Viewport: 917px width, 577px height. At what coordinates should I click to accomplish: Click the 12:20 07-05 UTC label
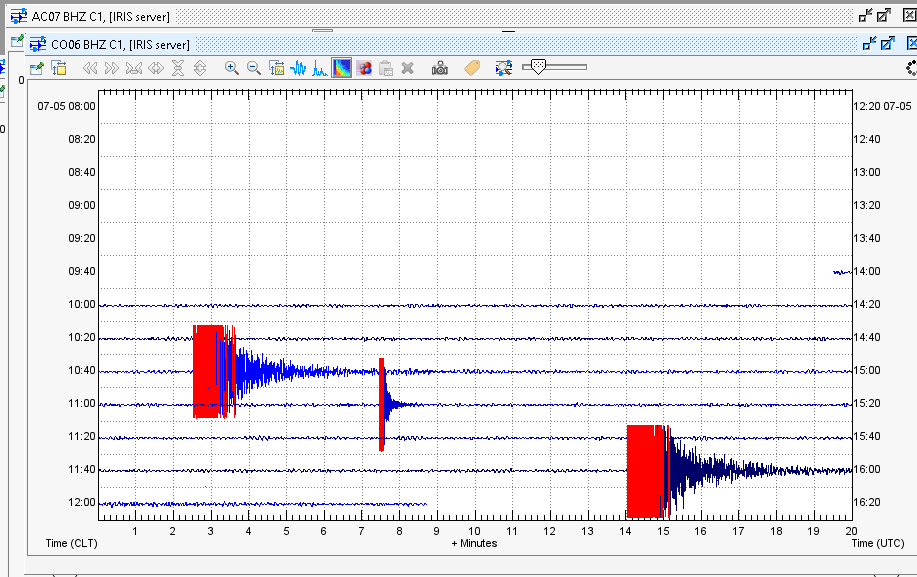pyautogui.click(x=882, y=106)
